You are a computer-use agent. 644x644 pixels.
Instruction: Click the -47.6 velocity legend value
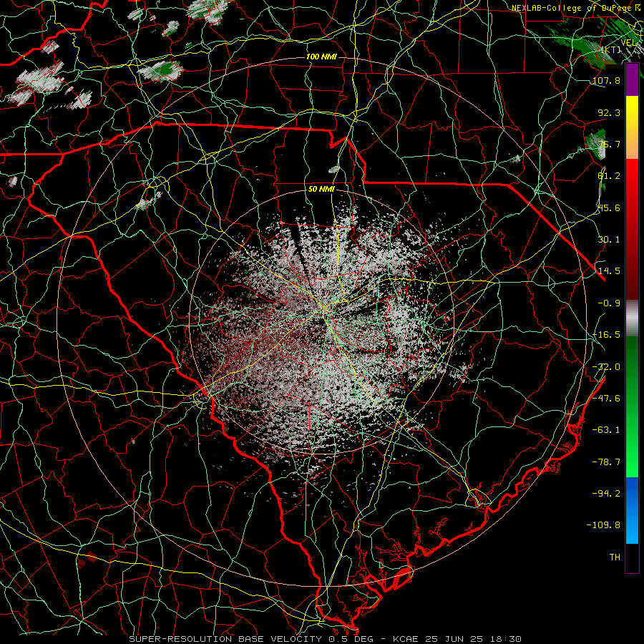[x=606, y=398]
